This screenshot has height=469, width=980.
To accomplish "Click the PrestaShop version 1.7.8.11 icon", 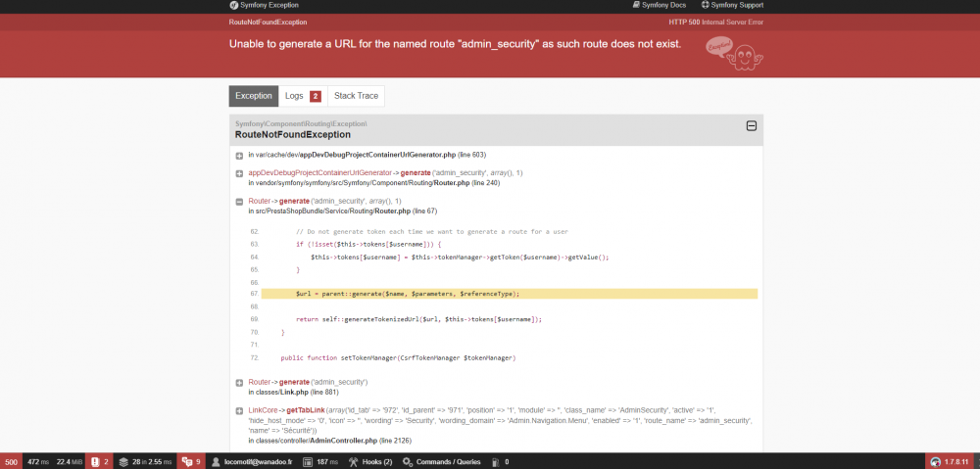I will point(936,462).
